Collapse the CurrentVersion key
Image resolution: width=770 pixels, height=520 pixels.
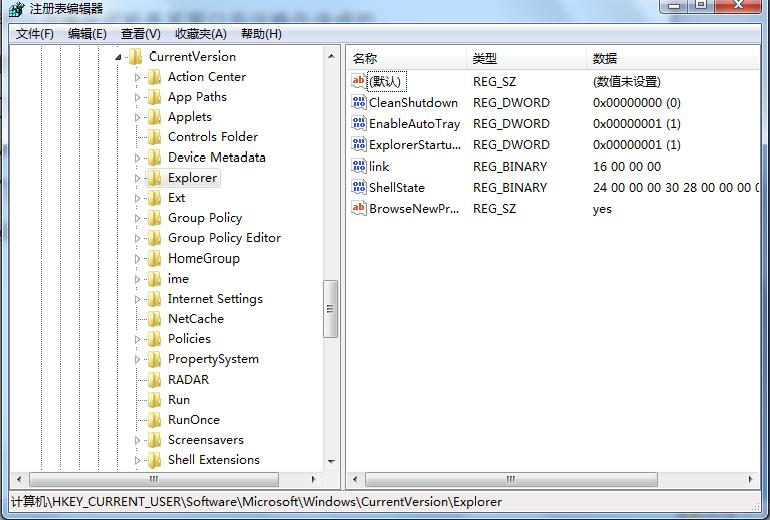pyautogui.click(x=119, y=57)
